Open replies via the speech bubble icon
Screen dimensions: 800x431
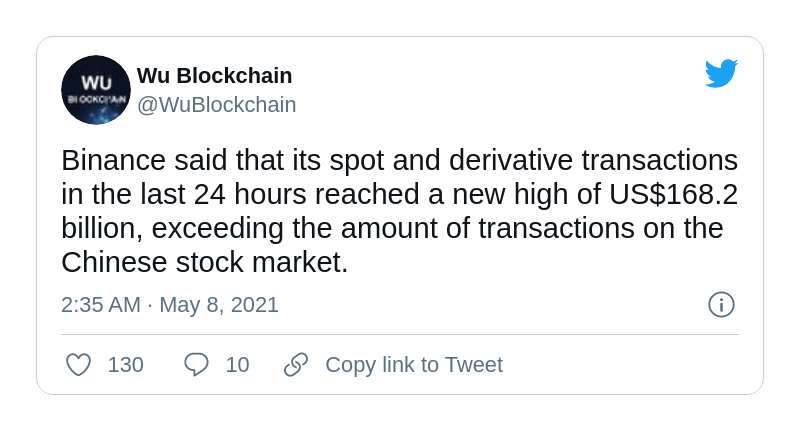click(x=196, y=365)
